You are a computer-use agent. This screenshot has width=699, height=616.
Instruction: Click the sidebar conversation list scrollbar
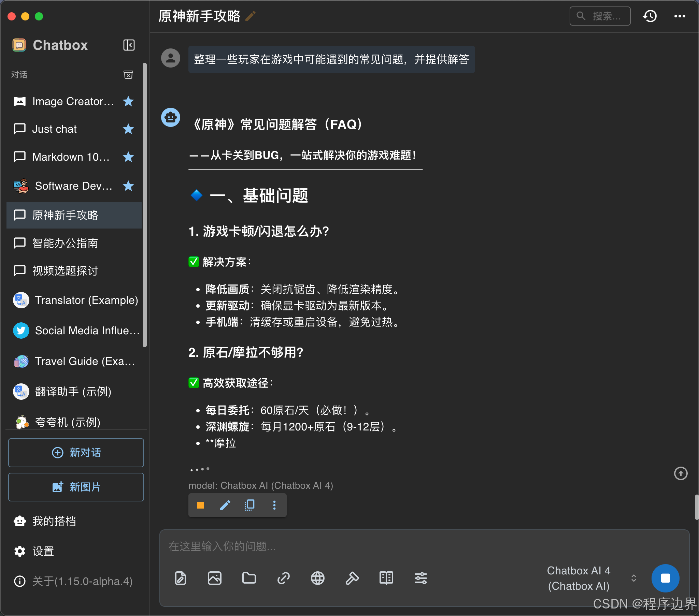145,205
